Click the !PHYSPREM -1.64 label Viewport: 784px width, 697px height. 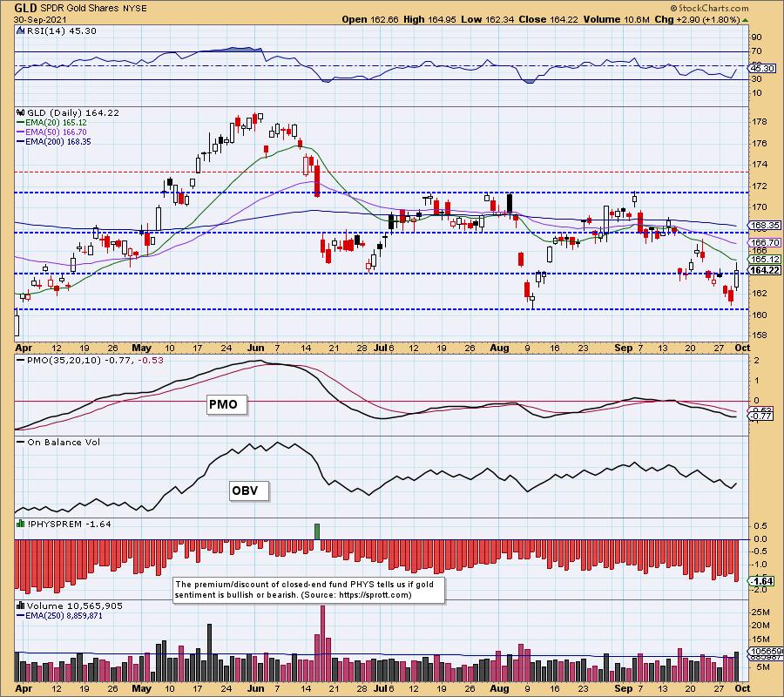point(69,524)
